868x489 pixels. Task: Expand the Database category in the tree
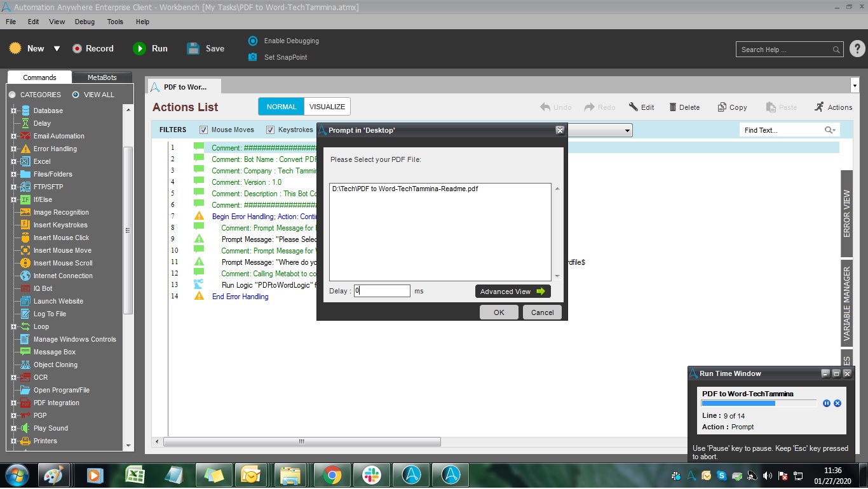pos(13,111)
